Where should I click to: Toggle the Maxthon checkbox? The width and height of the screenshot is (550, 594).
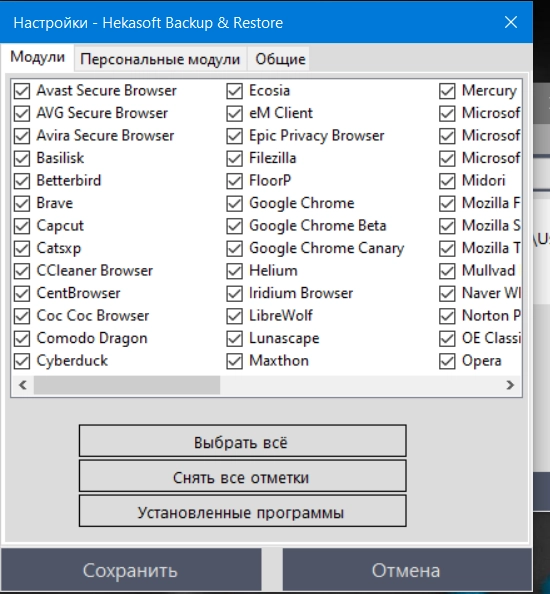234,361
